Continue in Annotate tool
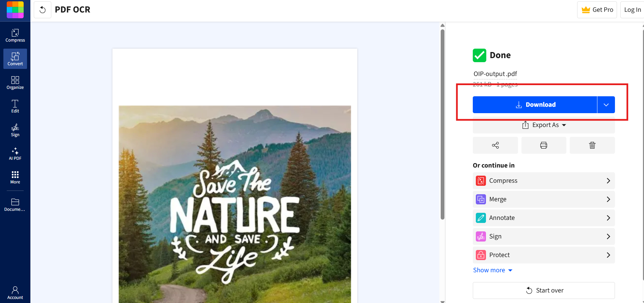 point(544,218)
